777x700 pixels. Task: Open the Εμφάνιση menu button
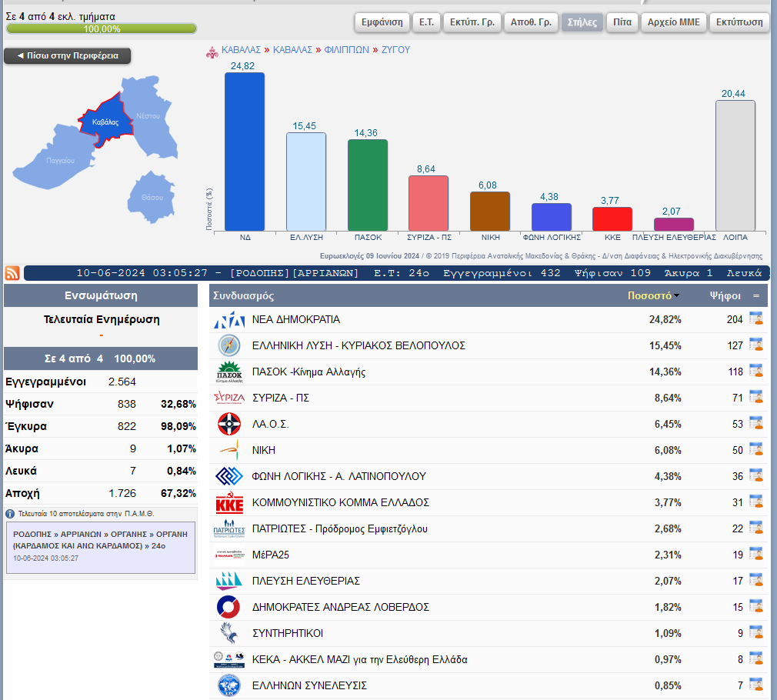[x=382, y=22]
